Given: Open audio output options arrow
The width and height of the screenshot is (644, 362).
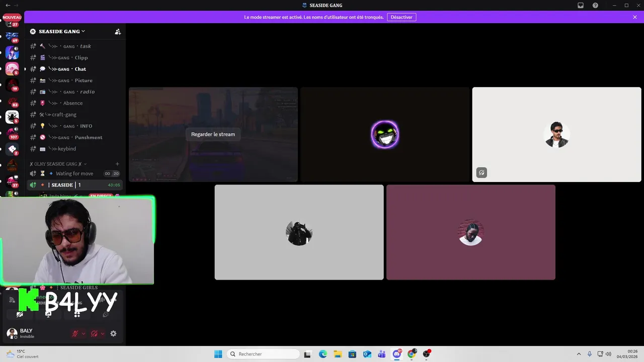Looking at the screenshot, I should click(103, 333).
